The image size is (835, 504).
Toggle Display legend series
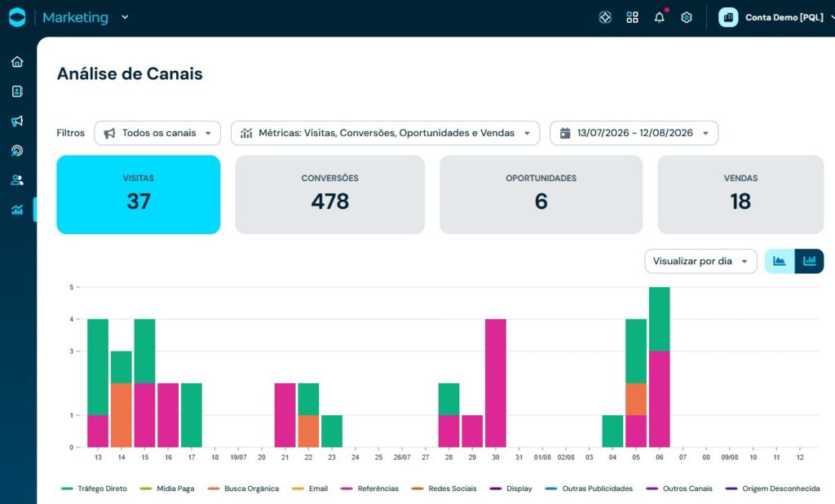click(x=510, y=489)
